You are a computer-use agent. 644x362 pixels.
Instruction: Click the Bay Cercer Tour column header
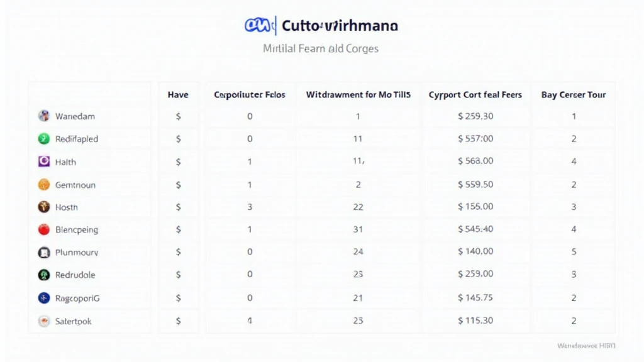574,95
